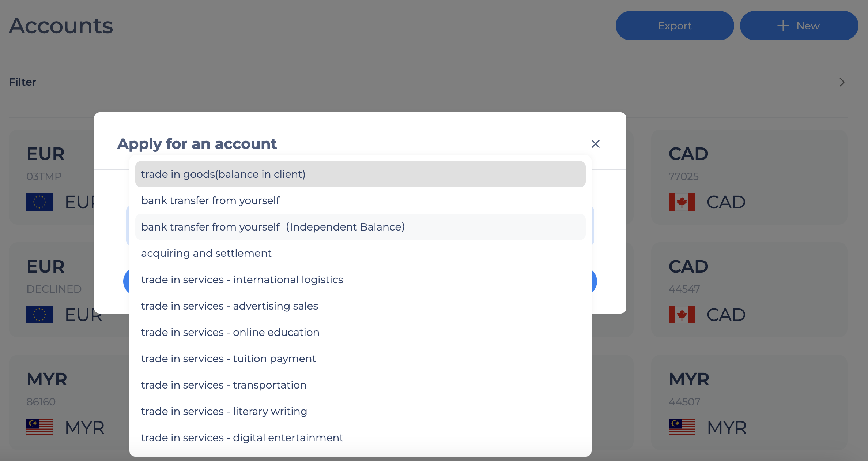Click the Canadian flag on CAD 44547 card
The height and width of the screenshot is (461, 868).
pyautogui.click(x=682, y=315)
